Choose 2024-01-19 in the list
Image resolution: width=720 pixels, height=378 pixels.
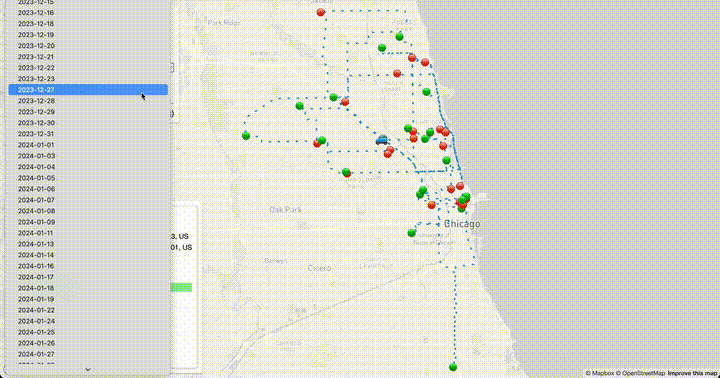(88, 299)
